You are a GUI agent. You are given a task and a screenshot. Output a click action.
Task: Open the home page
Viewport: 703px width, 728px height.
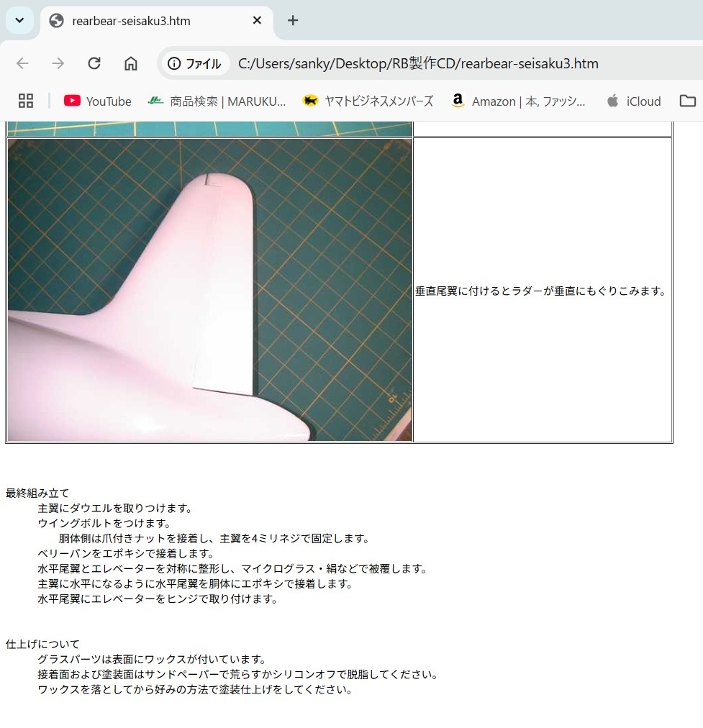(130, 63)
